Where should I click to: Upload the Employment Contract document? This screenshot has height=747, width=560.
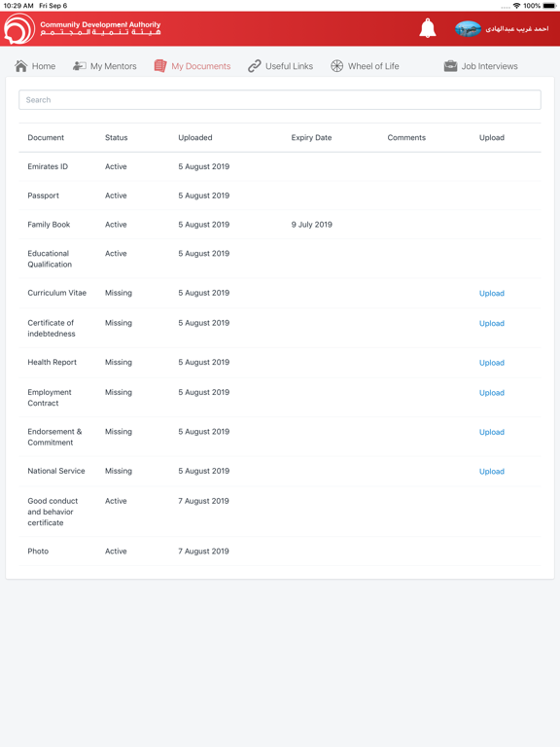491,393
